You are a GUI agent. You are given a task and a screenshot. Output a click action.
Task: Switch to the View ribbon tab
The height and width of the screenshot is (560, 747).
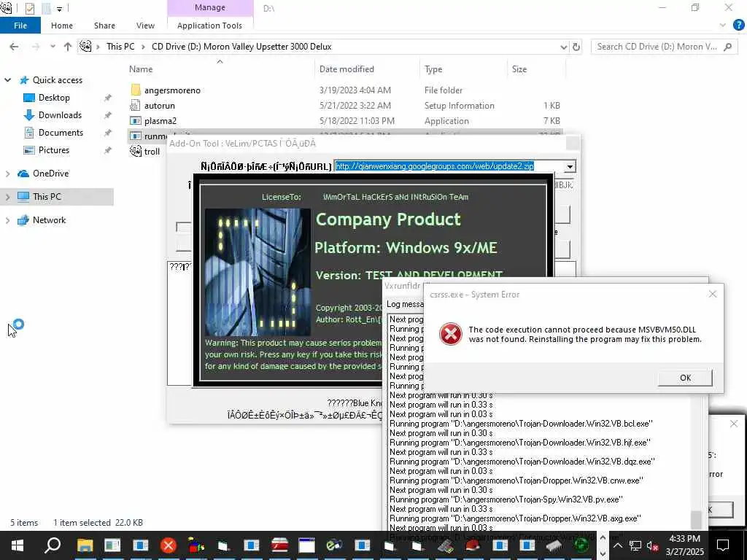[145, 26]
